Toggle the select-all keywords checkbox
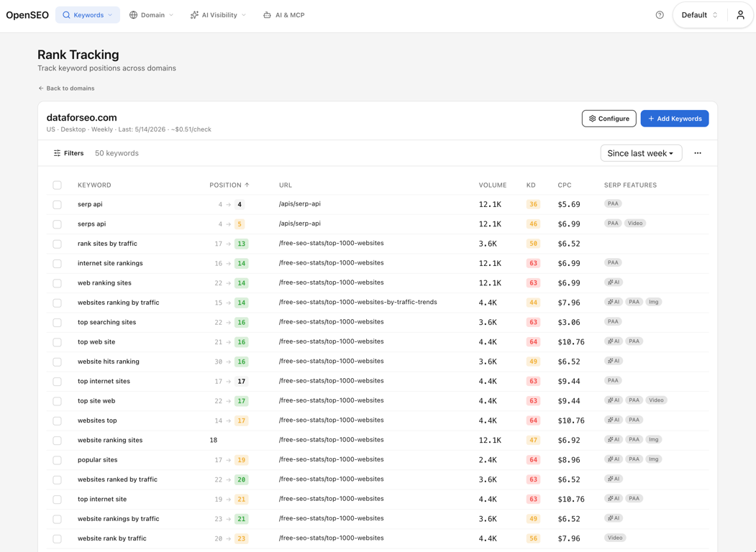756x552 pixels. pyautogui.click(x=57, y=185)
